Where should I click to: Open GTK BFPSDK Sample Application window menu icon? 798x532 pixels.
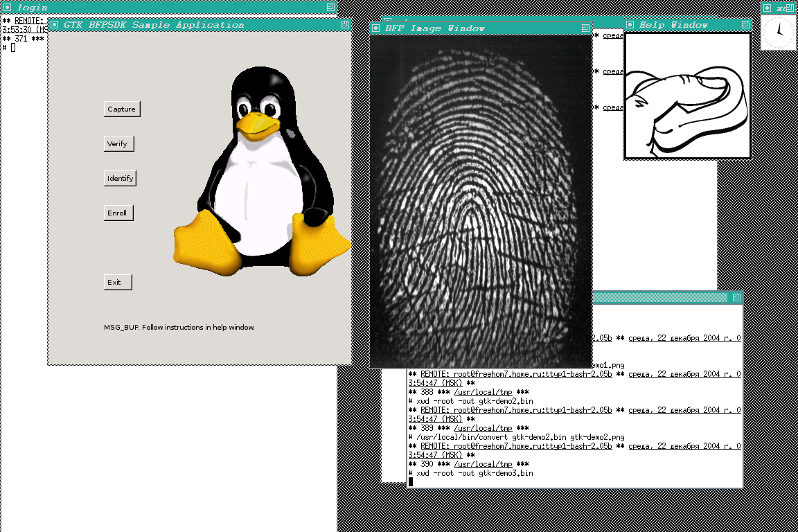(54, 25)
